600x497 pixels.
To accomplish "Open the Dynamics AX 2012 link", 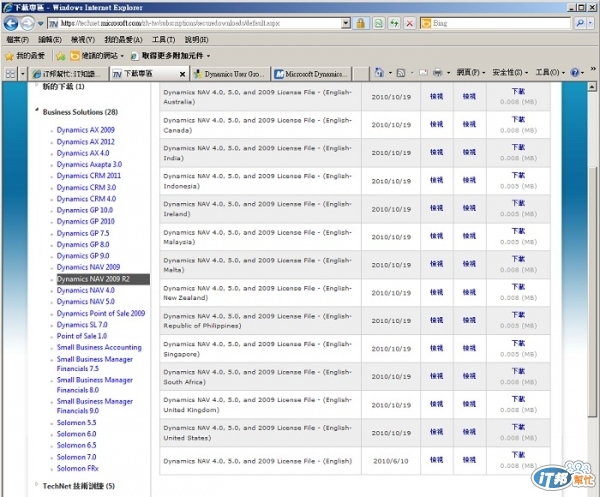I will click(86, 142).
